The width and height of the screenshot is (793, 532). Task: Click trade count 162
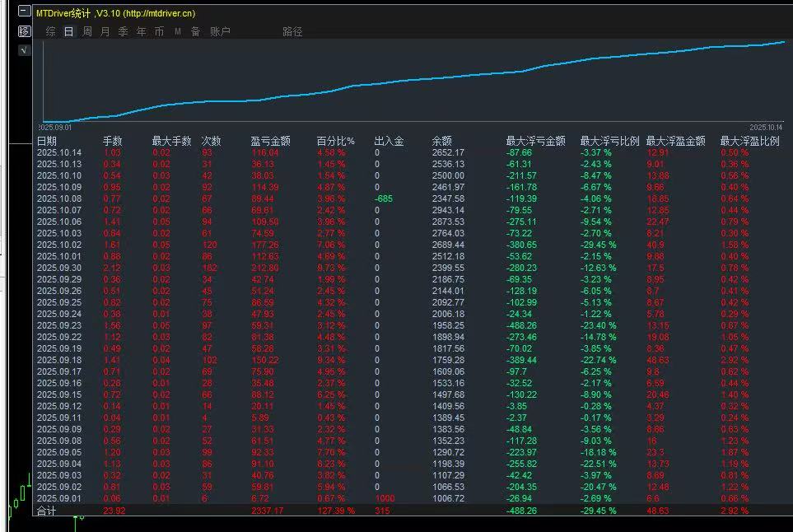209,268
